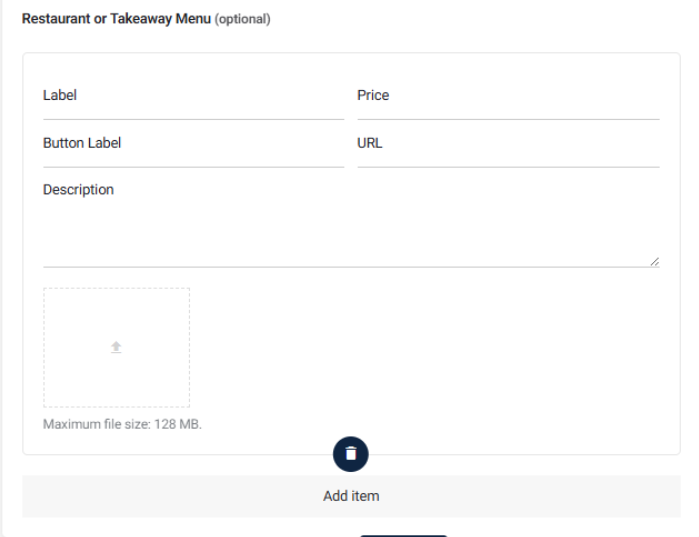Click the Maximum file size 128 MB note

coord(122,424)
